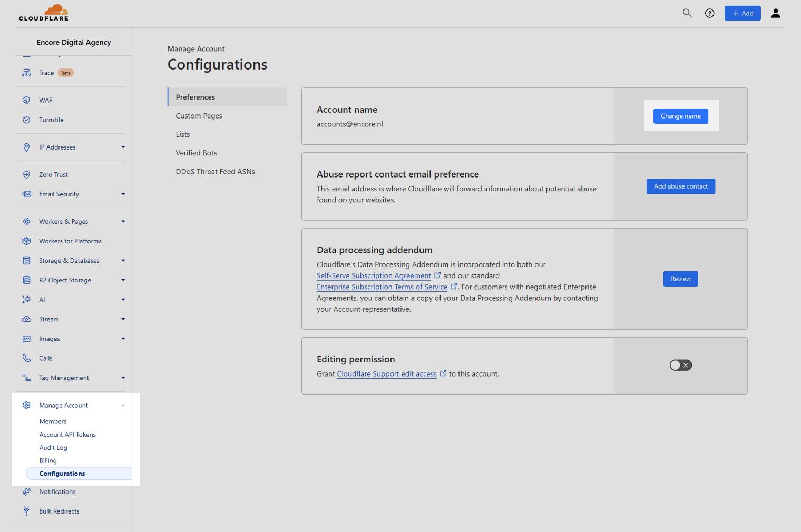801x532 pixels.
Task: Collapse the Manage Account section
Action: (x=123, y=405)
